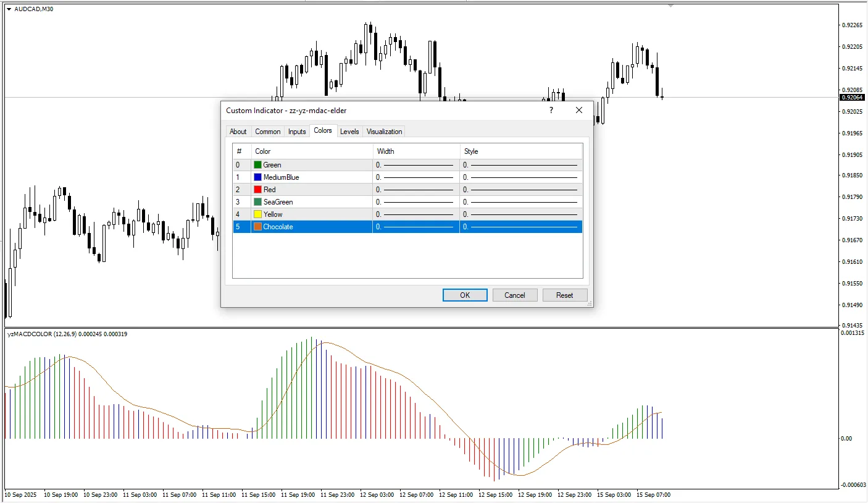
Task: Go to the Visualization tab
Action: [384, 132]
